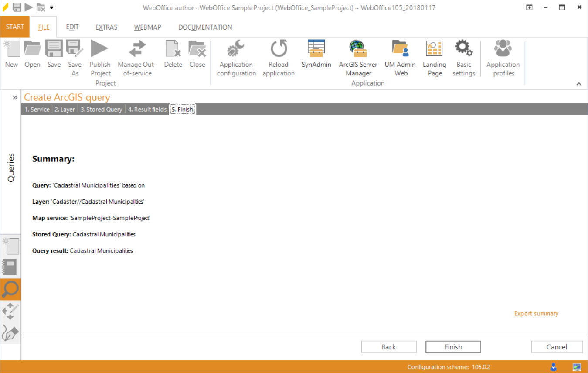This screenshot has height=373, width=588.
Task: Launch the ArcGIS Server Manager
Action: [358, 57]
